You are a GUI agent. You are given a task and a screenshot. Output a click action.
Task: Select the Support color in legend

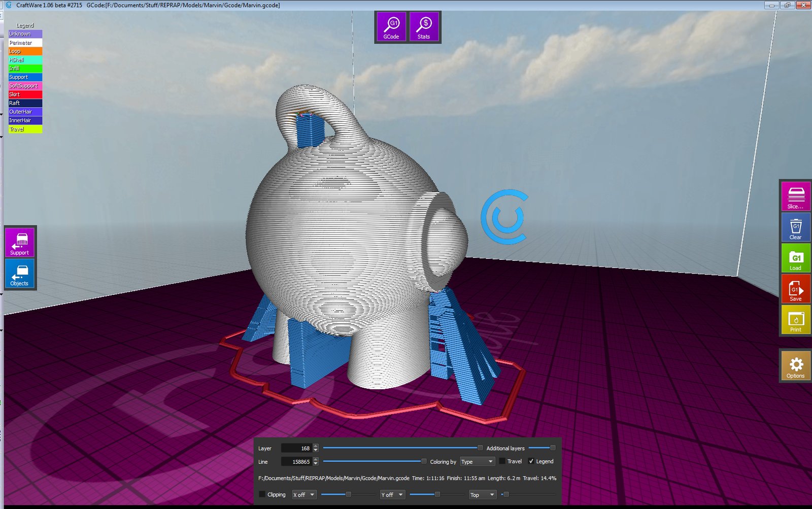[25, 77]
